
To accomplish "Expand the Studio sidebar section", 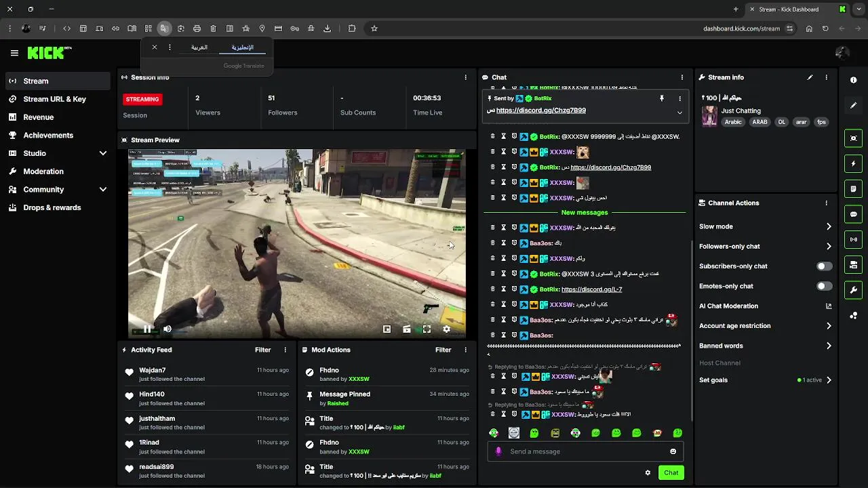I will (103, 153).
